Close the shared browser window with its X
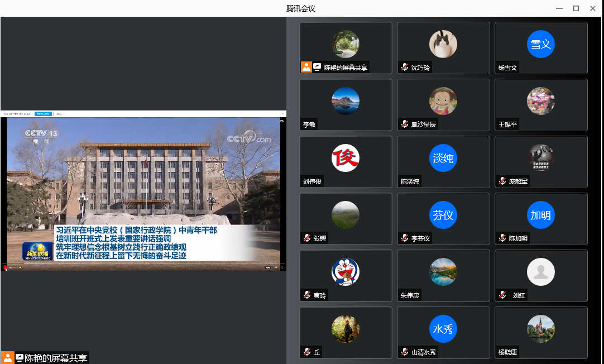This screenshot has width=604, height=364. (282, 114)
